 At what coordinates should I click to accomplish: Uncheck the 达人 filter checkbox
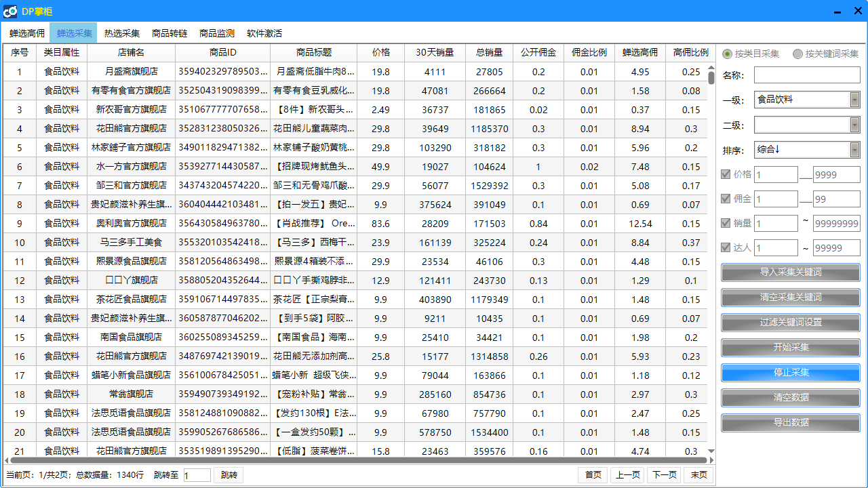pos(726,247)
